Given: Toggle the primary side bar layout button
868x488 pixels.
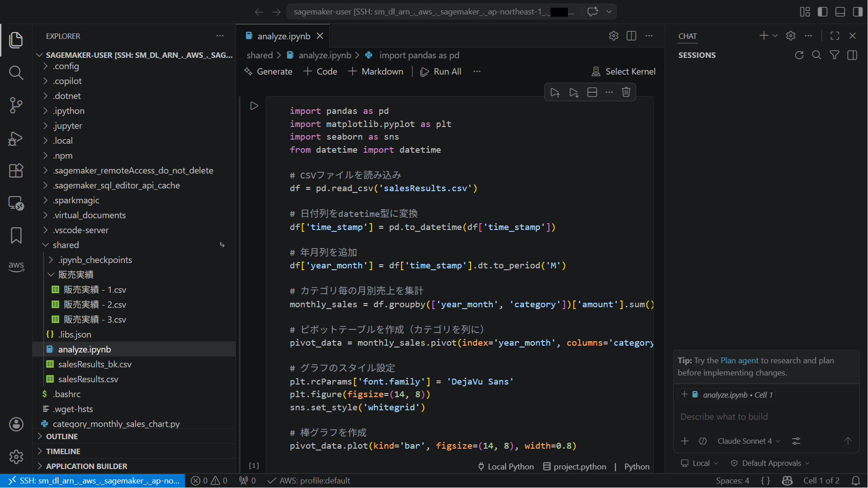Looking at the screenshot, I should pos(823,12).
